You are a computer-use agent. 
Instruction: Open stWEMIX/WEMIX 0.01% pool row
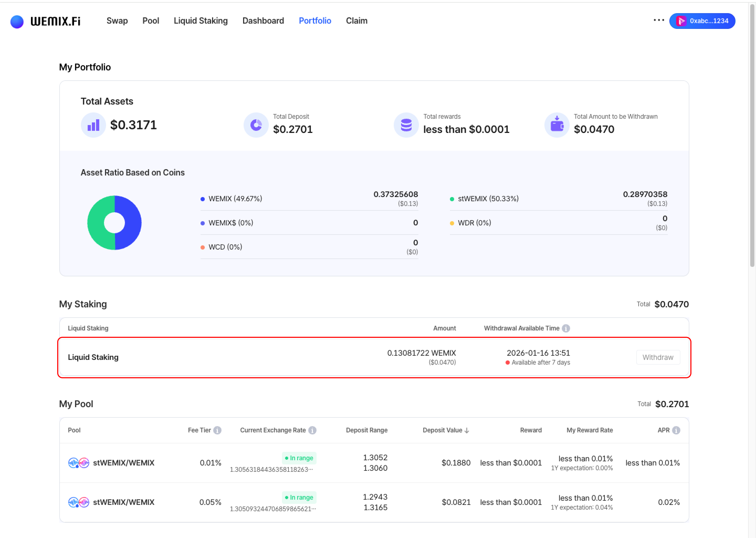click(123, 463)
